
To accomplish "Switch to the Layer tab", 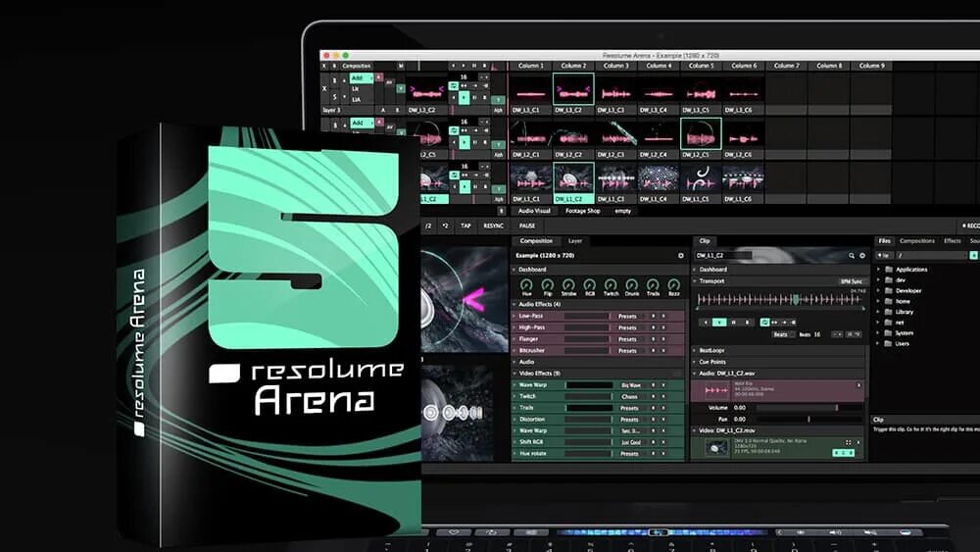I will coord(574,241).
